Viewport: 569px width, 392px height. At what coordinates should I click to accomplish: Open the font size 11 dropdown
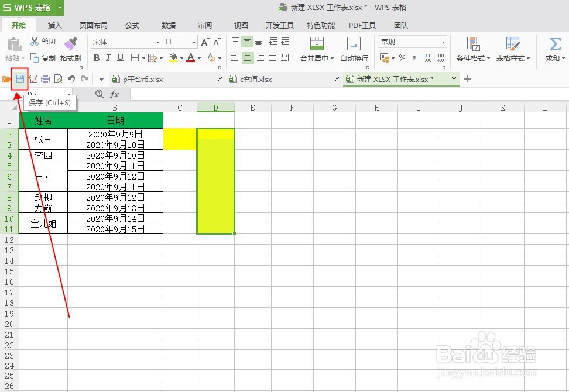point(194,42)
